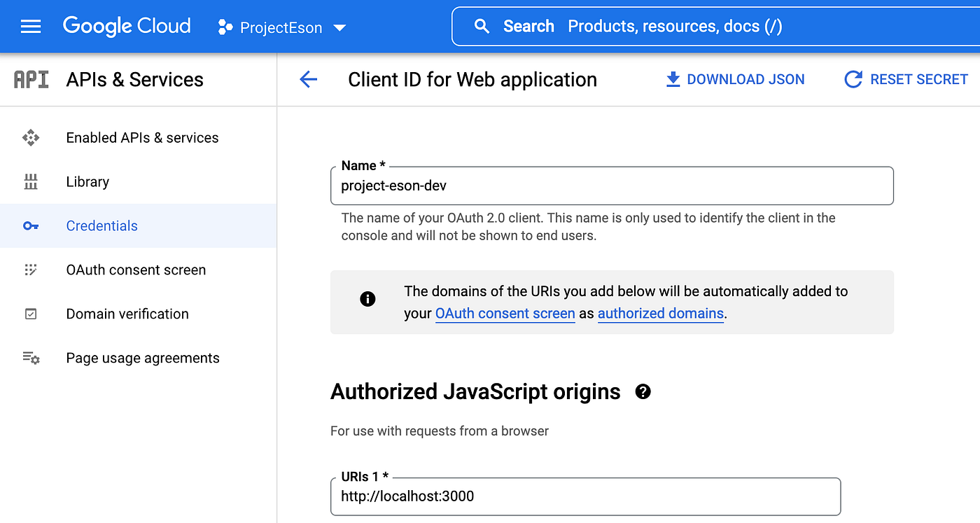
Task: Expand the ProjectEson project picker
Action: click(x=339, y=27)
